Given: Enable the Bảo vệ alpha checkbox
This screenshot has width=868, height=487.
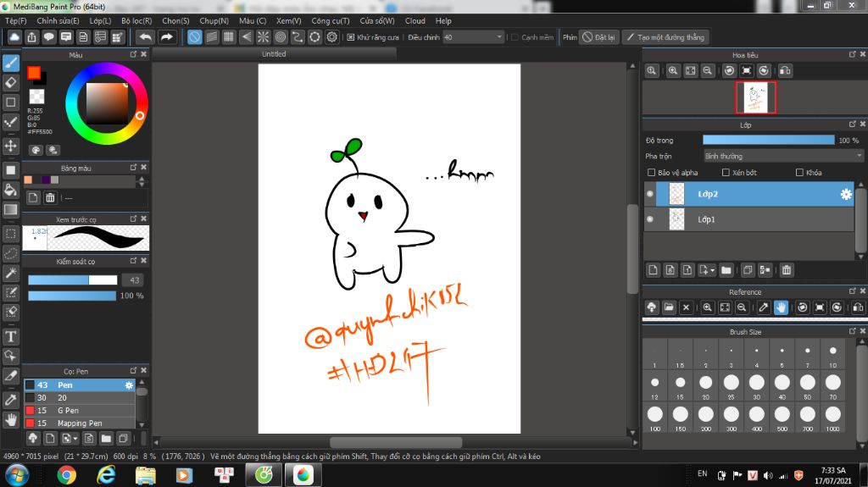Looking at the screenshot, I should tap(651, 173).
